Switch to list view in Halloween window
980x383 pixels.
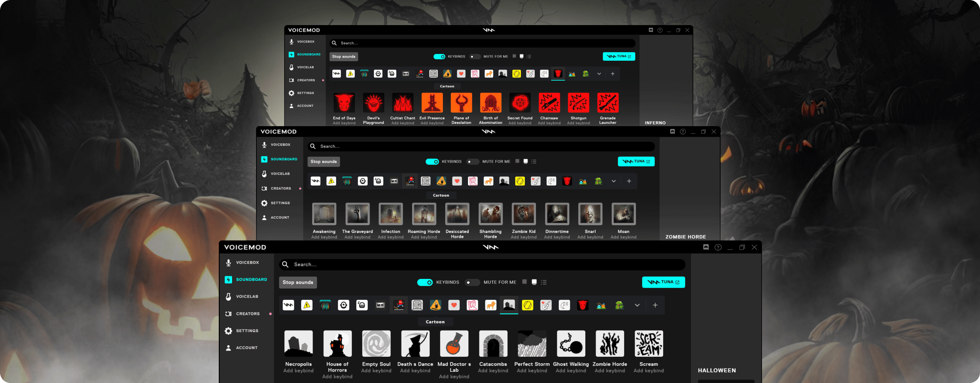click(544, 282)
